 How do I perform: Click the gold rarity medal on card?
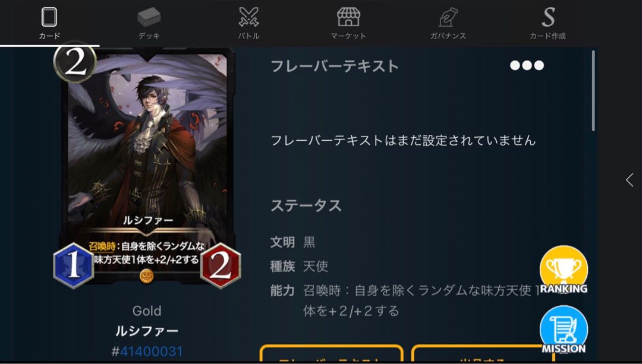point(147,277)
